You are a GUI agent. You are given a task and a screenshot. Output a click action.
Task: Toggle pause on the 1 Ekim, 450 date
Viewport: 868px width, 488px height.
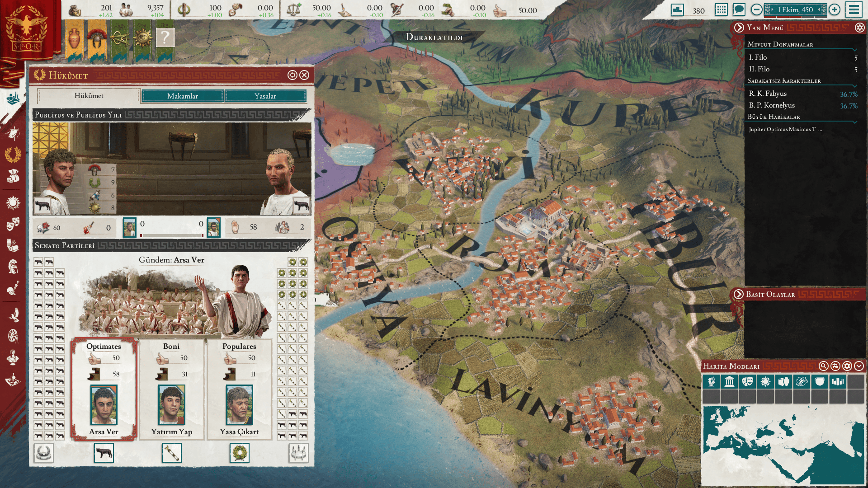(795, 9)
